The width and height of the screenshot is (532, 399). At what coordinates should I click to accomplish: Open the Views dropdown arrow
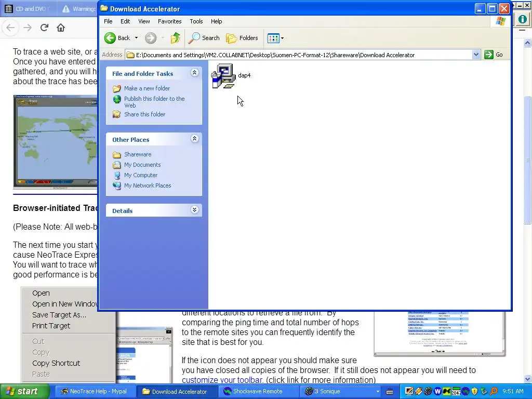pyautogui.click(x=282, y=38)
